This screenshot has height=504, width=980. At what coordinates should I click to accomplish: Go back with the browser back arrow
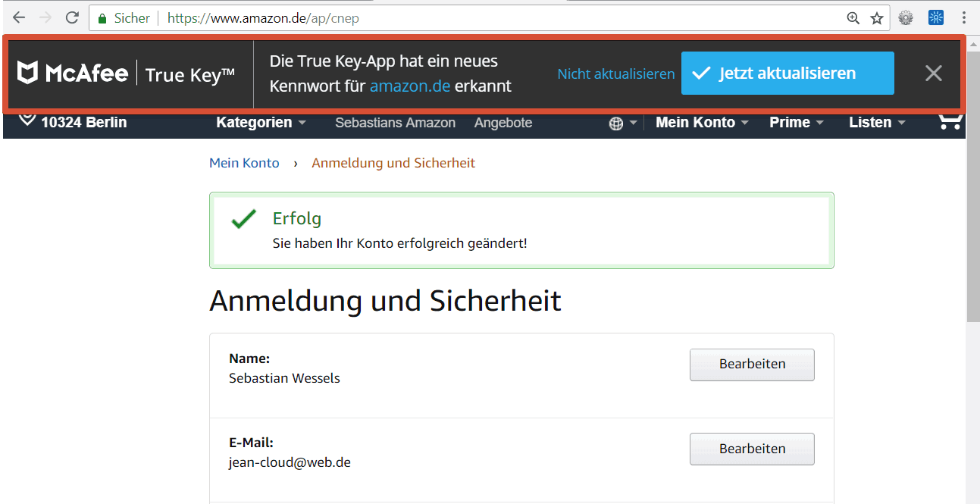pos(19,17)
